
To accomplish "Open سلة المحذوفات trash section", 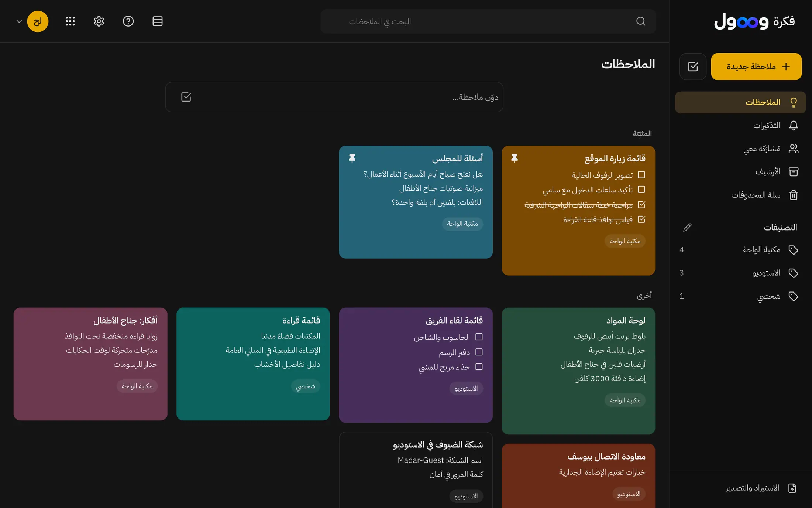I will click(x=740, y=195).
